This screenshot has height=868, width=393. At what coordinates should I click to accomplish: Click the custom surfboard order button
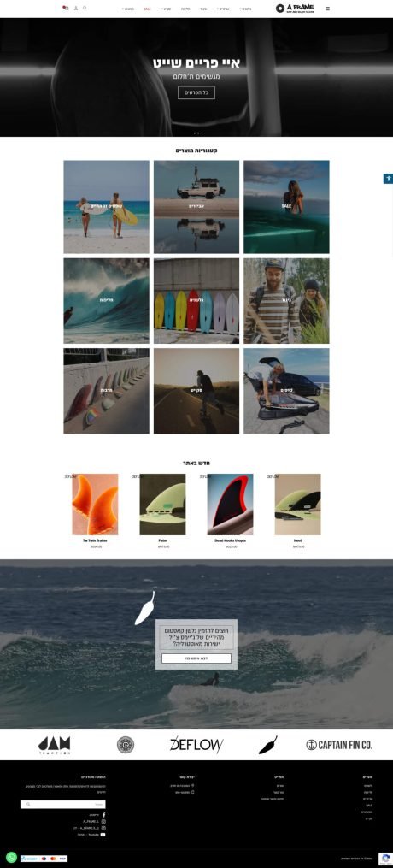[196, 658]
